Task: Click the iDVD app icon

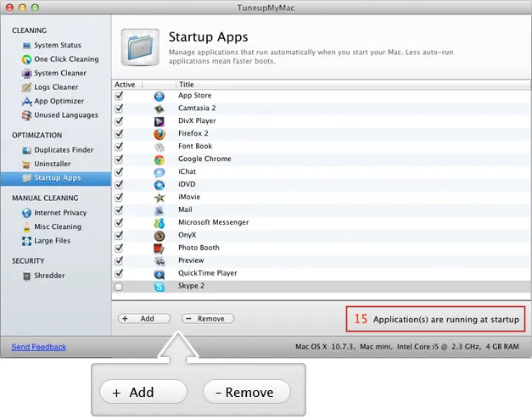Action: click(x=160, y=185)
